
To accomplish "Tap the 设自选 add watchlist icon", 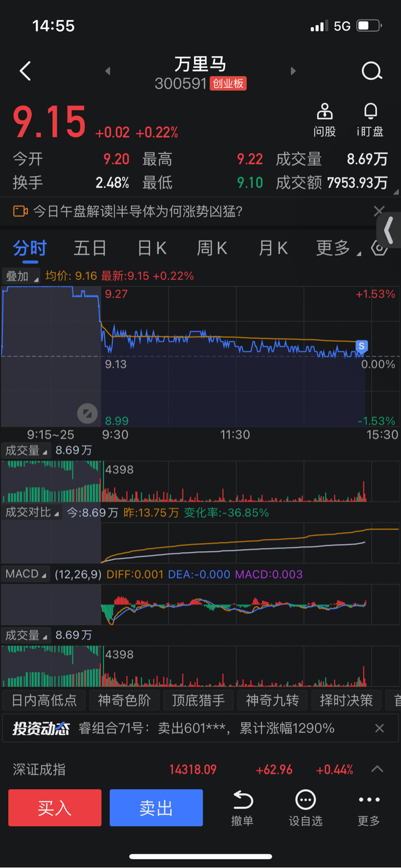I will pyautogui.click(x=305, y=808).
